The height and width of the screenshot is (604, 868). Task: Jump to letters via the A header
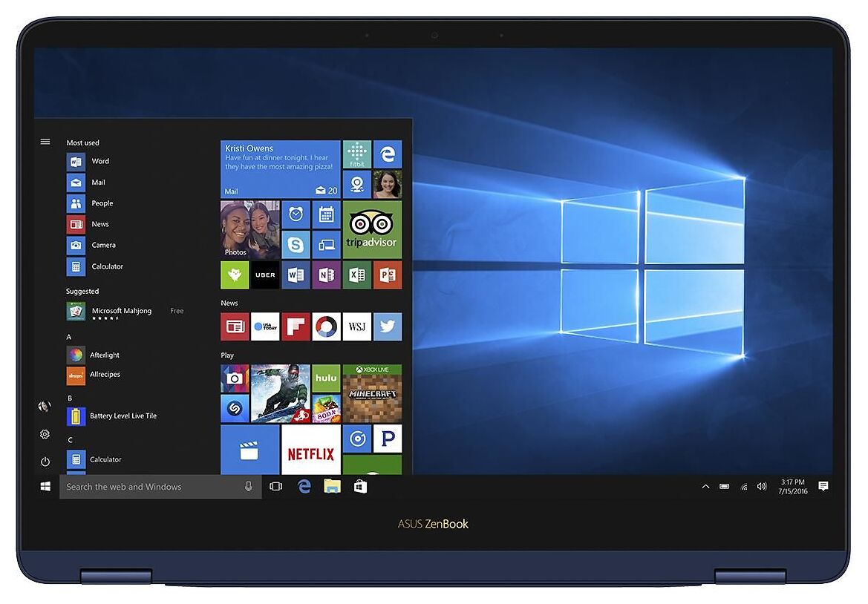pos(69,337)
